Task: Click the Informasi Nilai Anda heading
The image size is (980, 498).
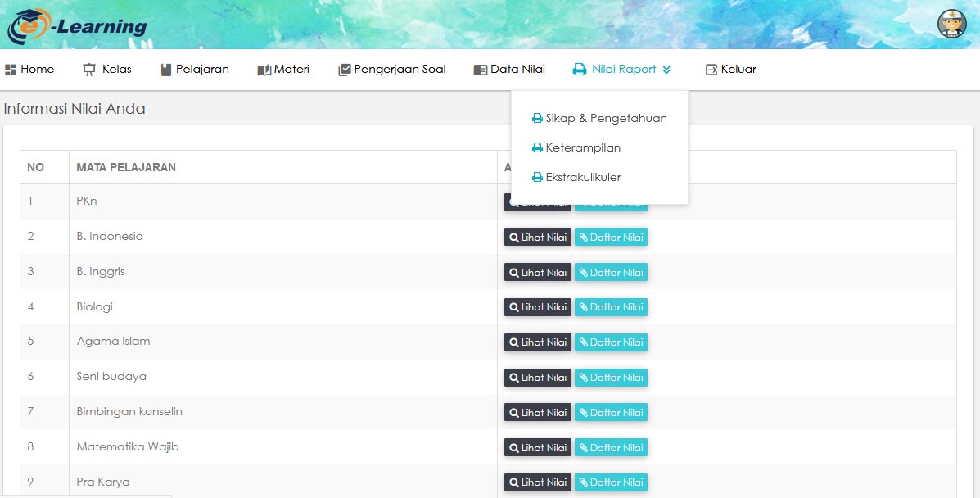Action: (x=75, y=108)
